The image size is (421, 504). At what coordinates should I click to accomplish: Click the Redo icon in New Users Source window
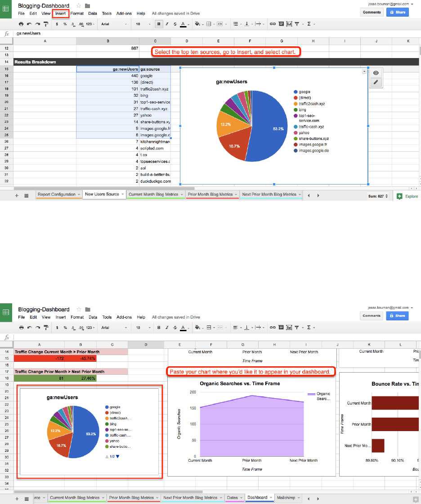tap(38, 24)
